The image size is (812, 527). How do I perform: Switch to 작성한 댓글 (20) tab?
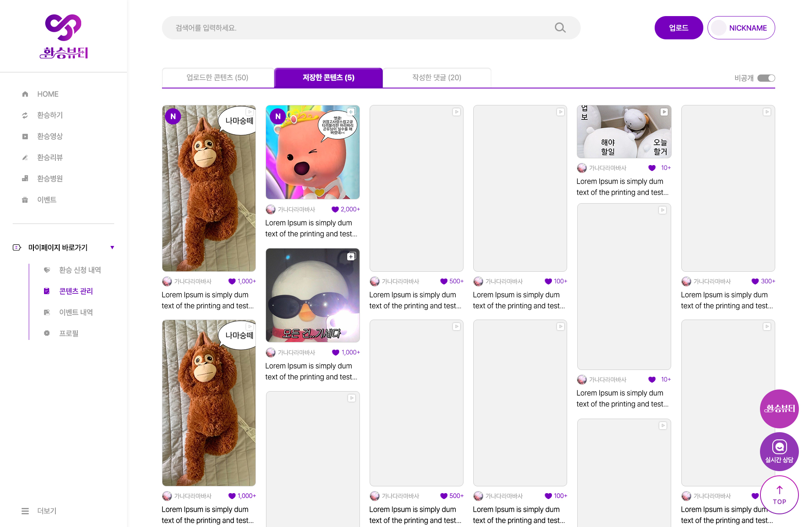pyautogui.click(x=436, y=77)
